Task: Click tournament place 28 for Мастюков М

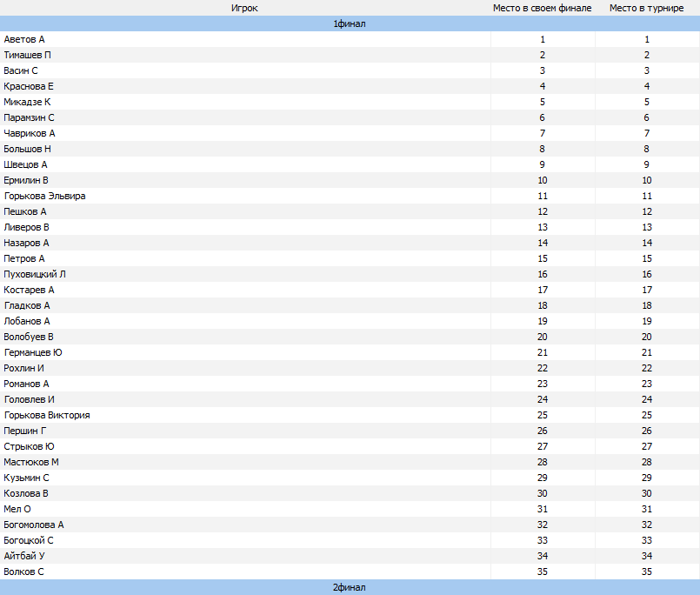Action: [647, 461]
